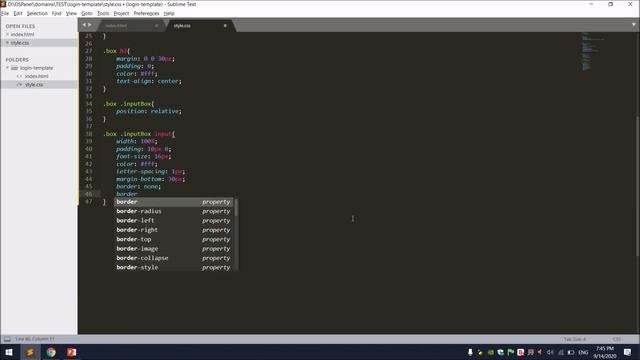The image size is (640, 360).
Task: Choose 'border-left' autocomplete suggestion
Action: pyautogui.click(x=174, y=221)
